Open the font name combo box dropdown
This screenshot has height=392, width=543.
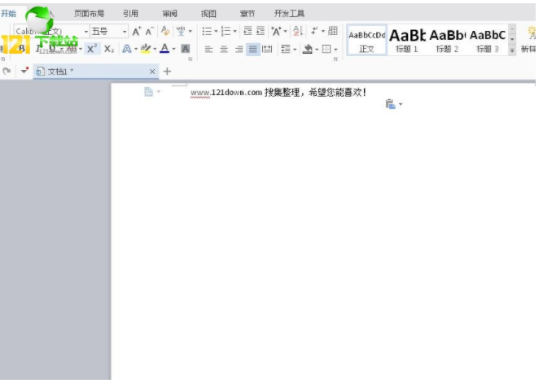86,32
